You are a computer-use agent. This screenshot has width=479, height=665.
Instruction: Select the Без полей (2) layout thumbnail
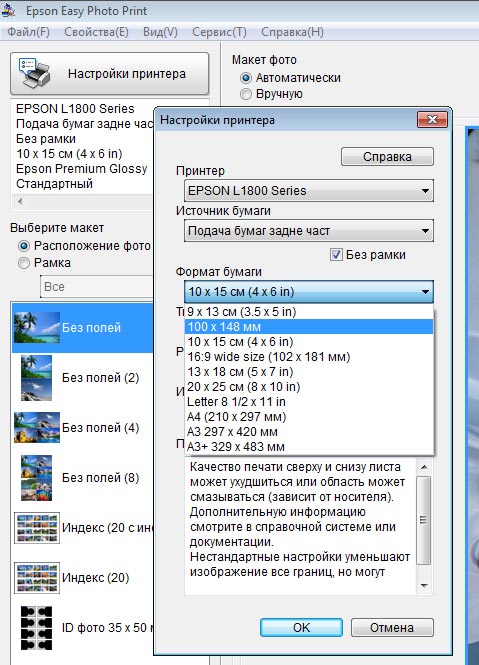tap(37, 378)
